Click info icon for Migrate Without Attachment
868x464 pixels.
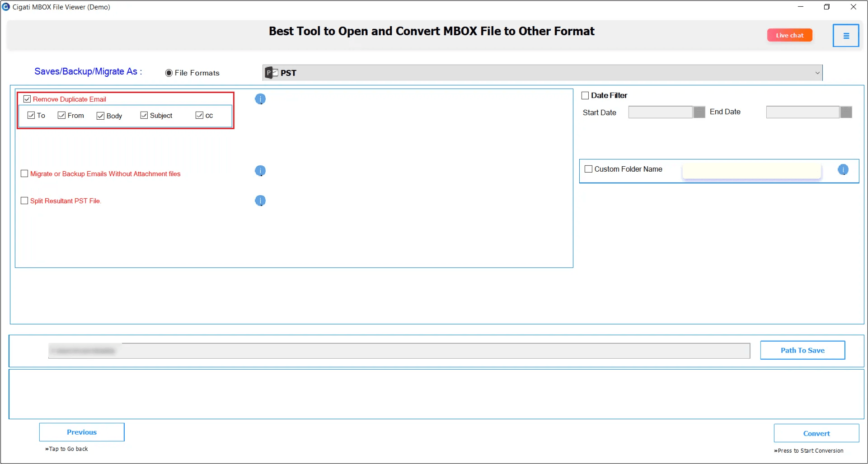click(x=260, y=171)
